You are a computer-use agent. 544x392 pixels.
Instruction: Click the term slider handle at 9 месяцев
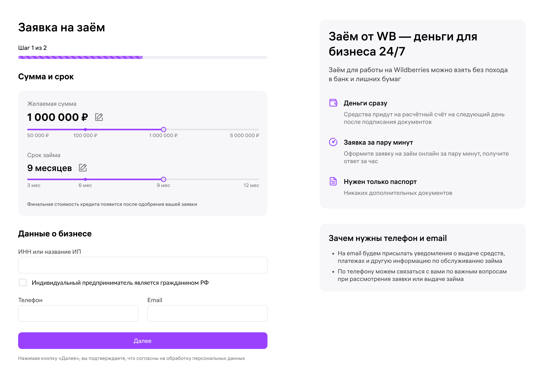pos(164,179)
